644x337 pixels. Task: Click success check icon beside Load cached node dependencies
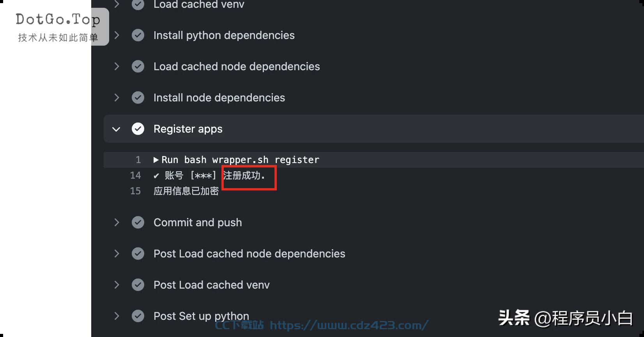138,66
